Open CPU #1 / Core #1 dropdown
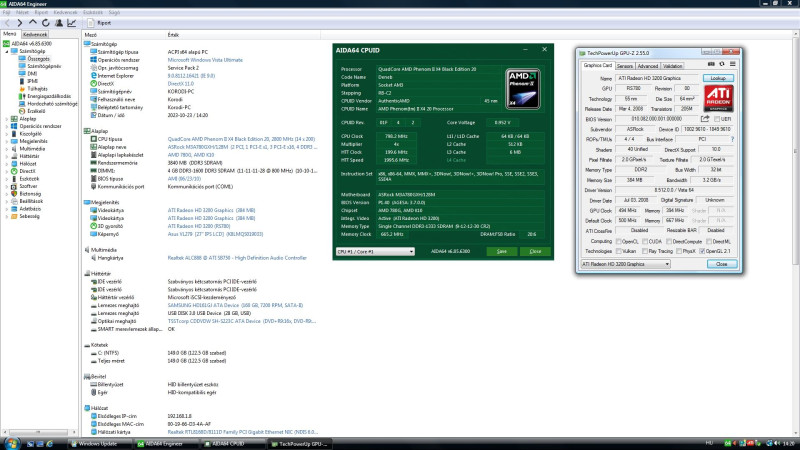Screen dimensions: 800x450 (375, 251)
